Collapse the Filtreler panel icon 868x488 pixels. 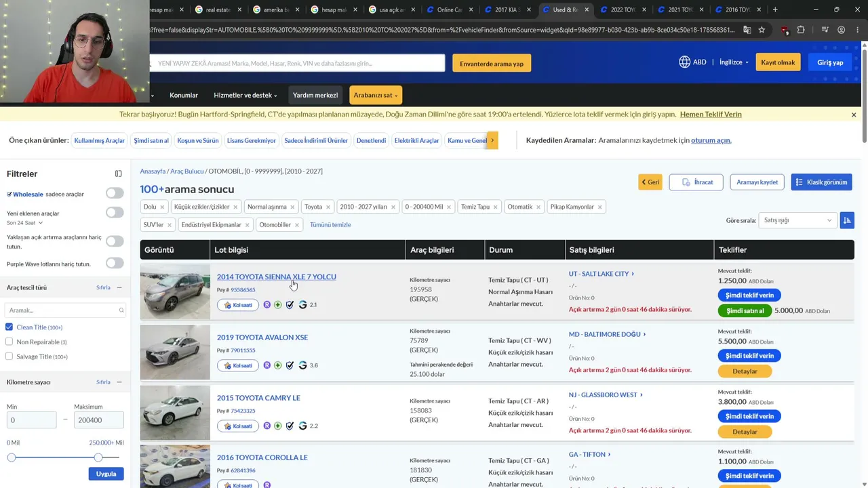click(118, 174)
